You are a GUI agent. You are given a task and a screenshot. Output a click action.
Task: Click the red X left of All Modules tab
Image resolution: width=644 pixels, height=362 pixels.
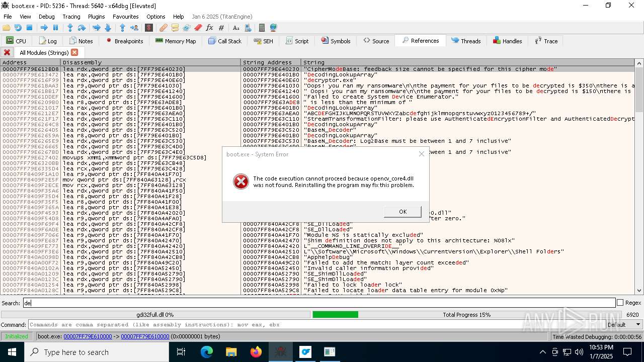[7, 52]
